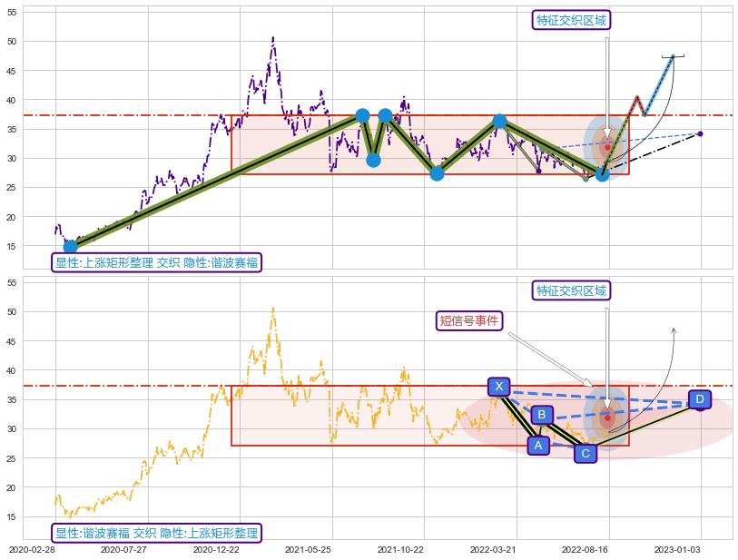This screenshot has height=560, width=738.
Task: Click the purple dot ending the upper dashed line
Action: pos(699,133)
